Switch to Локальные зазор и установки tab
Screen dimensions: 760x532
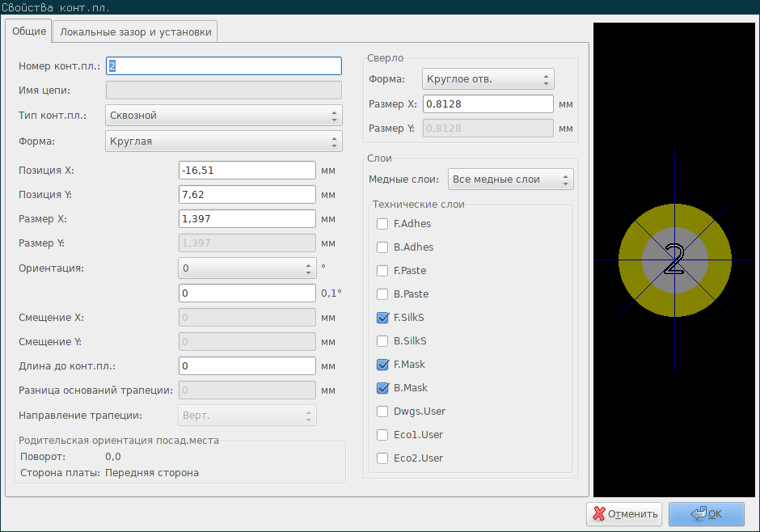[x=135, y=32]
